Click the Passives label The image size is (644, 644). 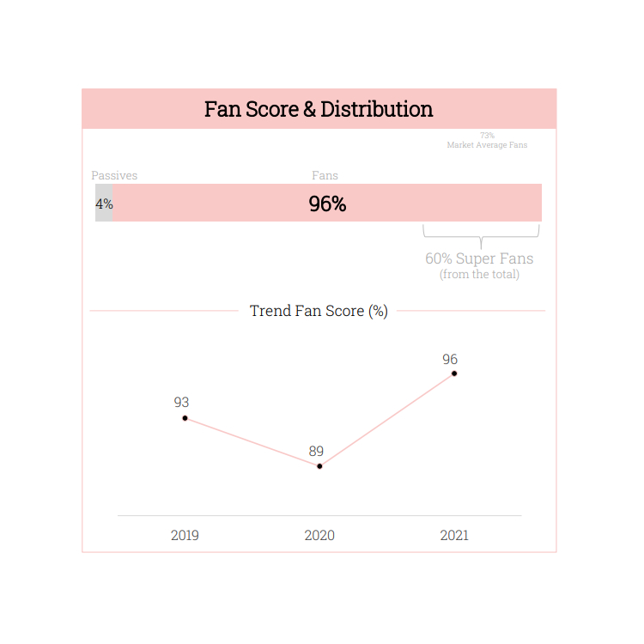pos(114,175)
